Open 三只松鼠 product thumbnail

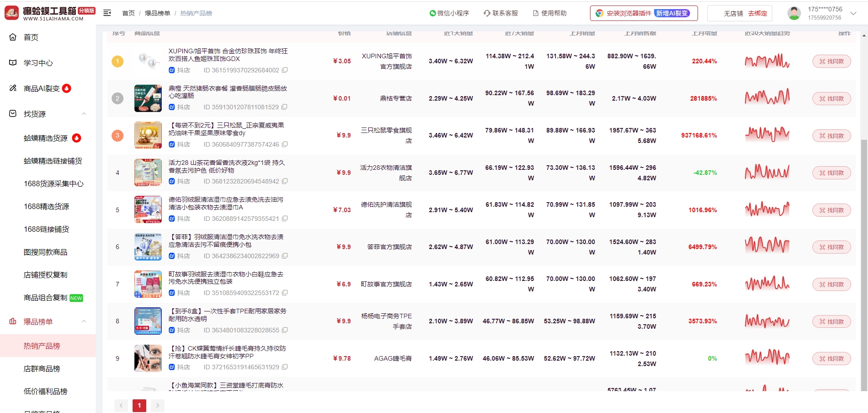[x=148, y=135]
